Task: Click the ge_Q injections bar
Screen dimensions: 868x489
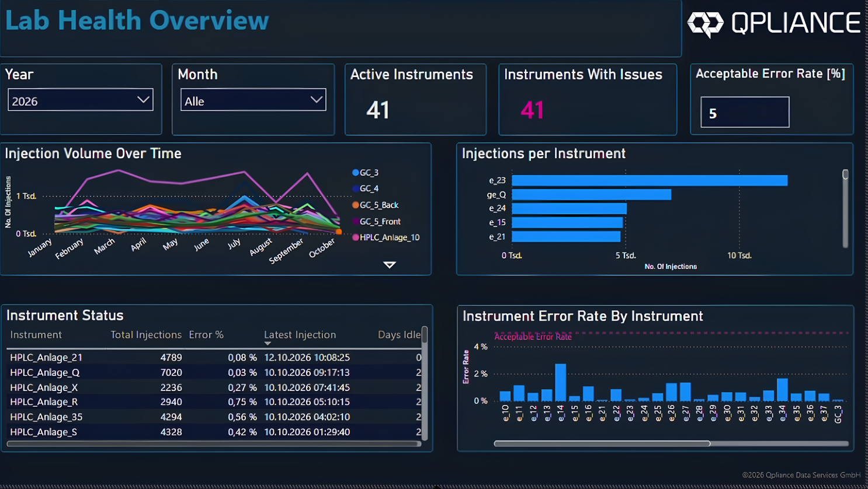Action: [591, 194]
